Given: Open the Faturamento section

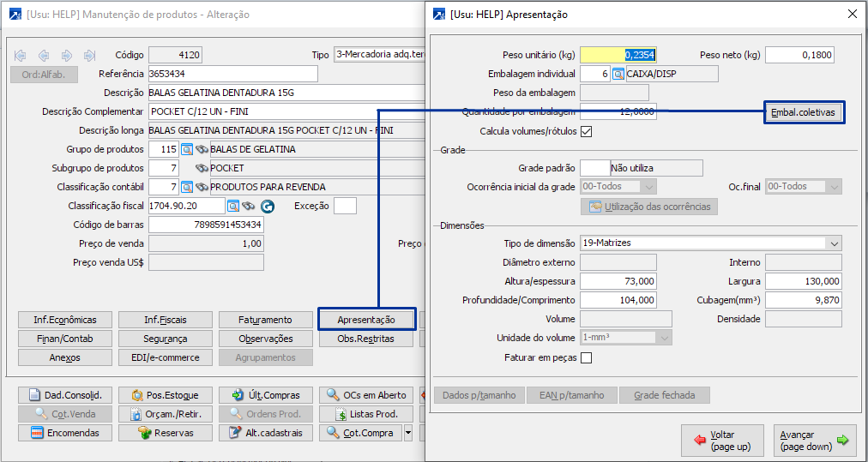Looking at the screenshot, I should click(266, 320).
